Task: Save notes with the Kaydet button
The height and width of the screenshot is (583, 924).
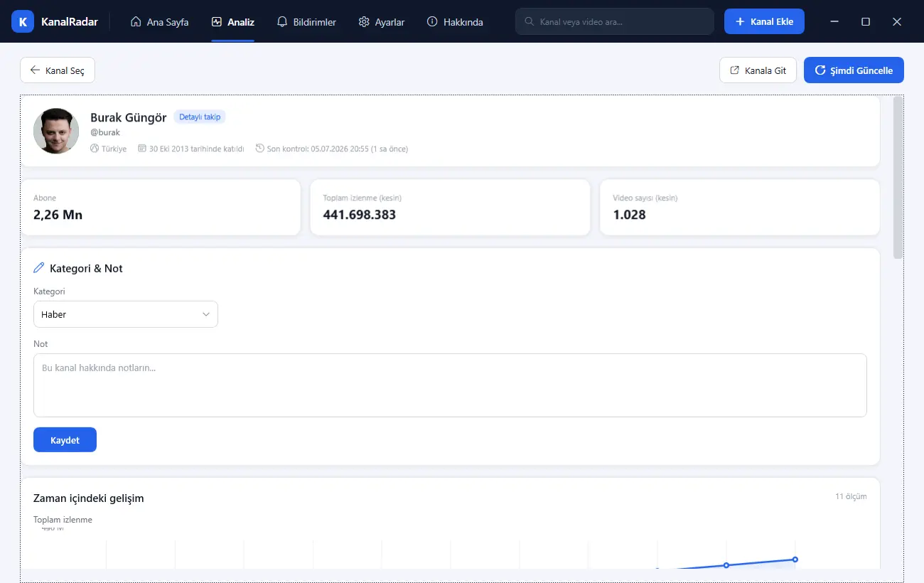Action: pos(65,440)
